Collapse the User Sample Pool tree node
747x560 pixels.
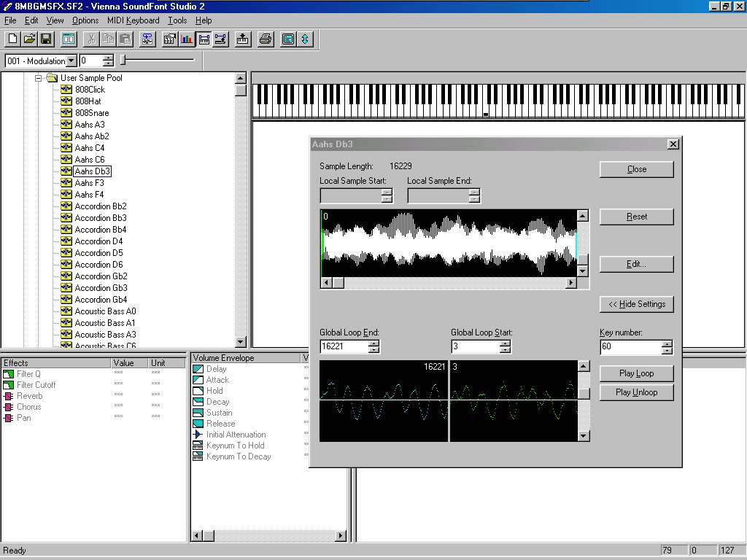pos(38,77)
